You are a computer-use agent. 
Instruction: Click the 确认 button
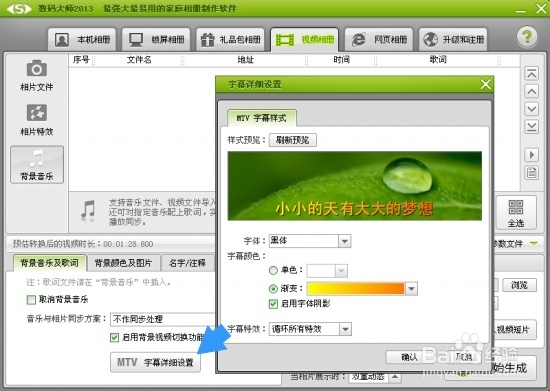tap(409, 357)
